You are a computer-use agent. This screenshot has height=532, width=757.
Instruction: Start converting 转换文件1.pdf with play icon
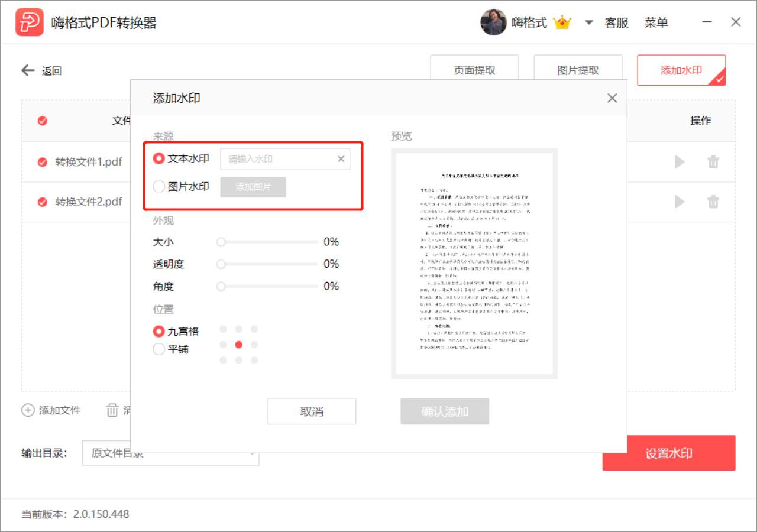tap(680, 162)
